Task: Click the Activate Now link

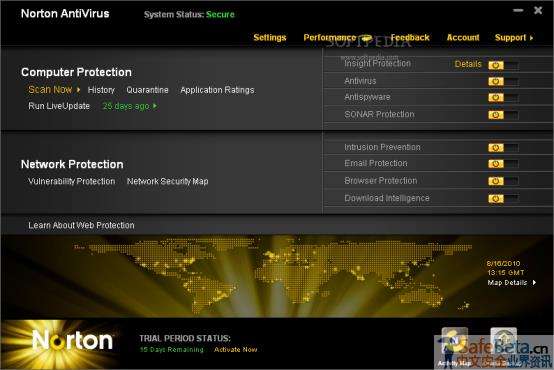Action: click(235, 350)
